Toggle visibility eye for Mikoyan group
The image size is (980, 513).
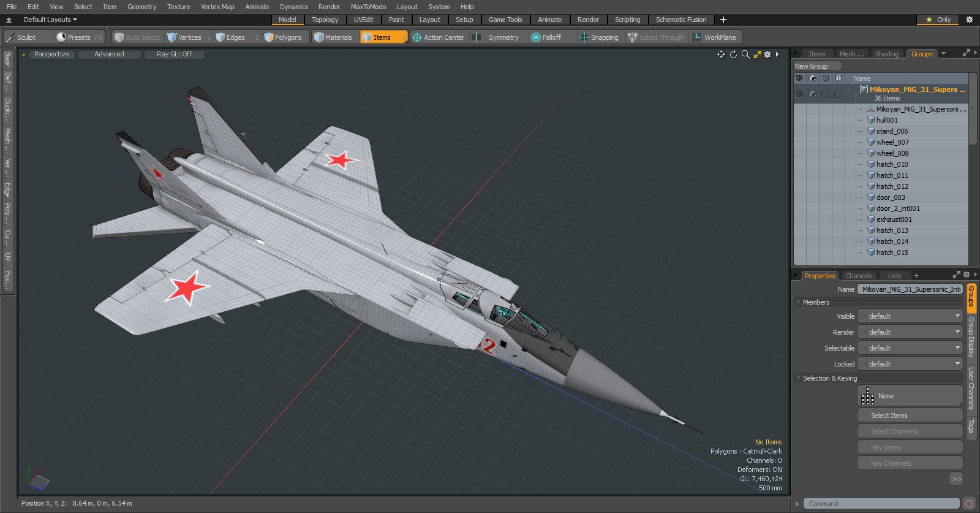tap(799, 94)
